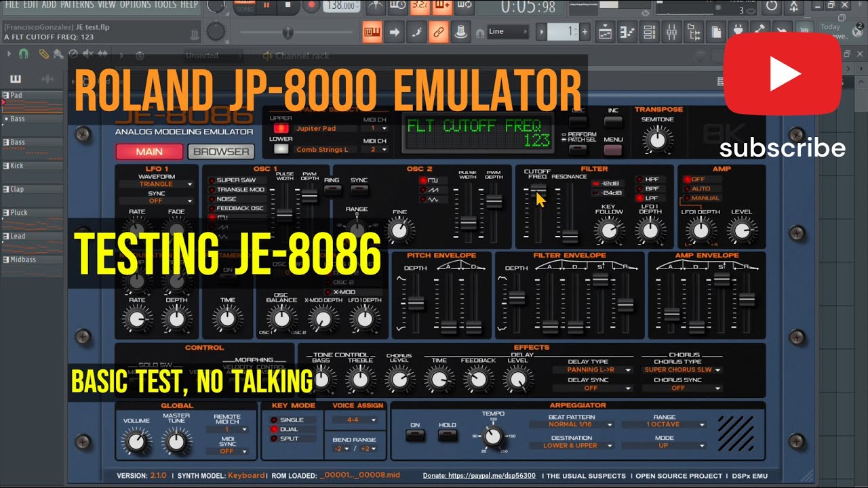Open the Jupiter Pad upper MIDI CH dropdown
Viewport: 868px width, 488px height.
375,128
